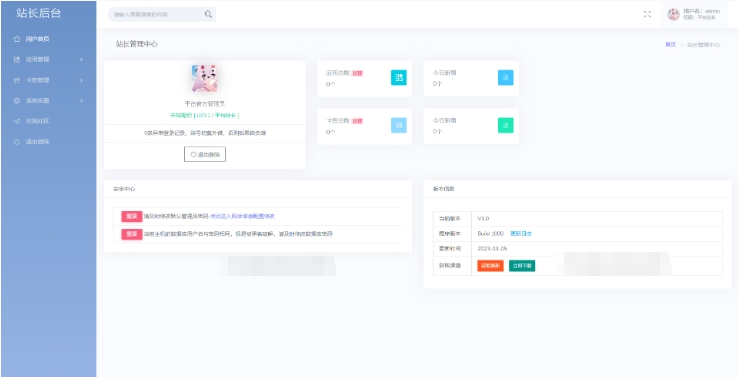Image resolution: width=744 pixels, height=377 pixels.
Task: Click the light-blue icon on 卡密总数 card
Action: click(x=399, y=125)
